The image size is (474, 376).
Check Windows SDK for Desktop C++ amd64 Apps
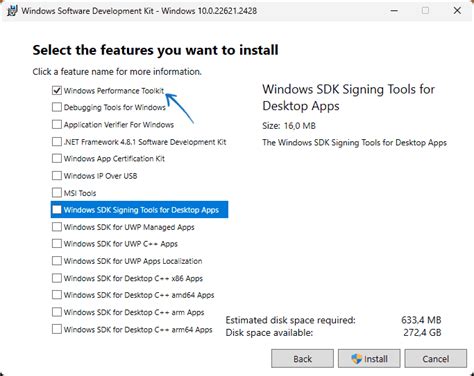coord(57,295)
